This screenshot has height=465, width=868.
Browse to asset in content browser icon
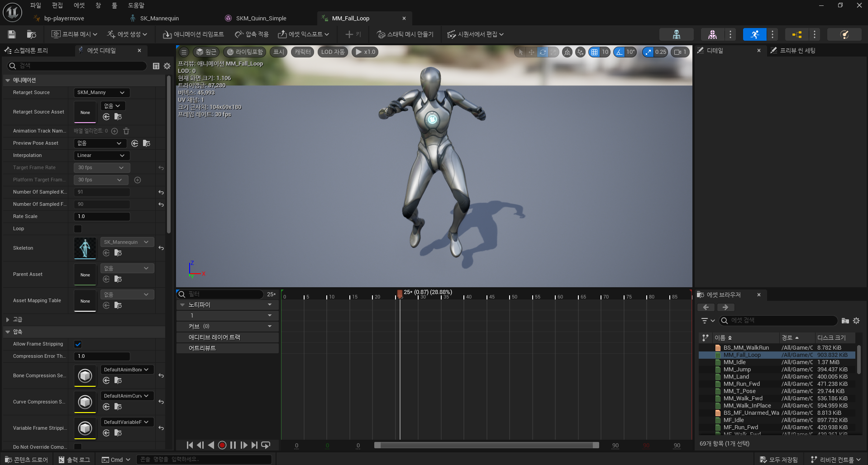[31, 34]
